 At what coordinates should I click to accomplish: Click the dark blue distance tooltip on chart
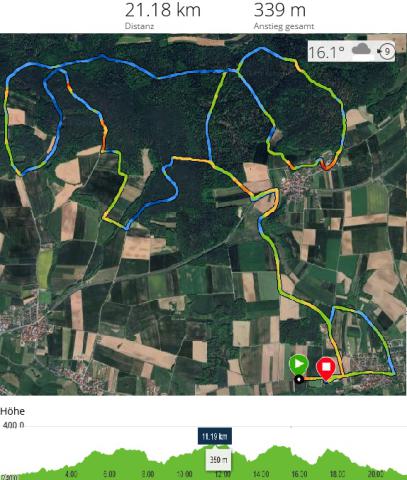215,436
